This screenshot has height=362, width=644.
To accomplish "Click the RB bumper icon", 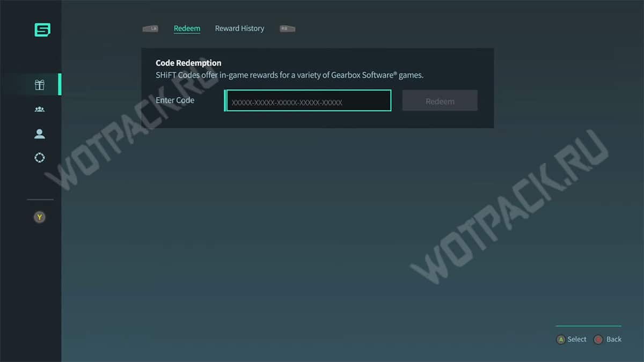I will coord(288,28).
